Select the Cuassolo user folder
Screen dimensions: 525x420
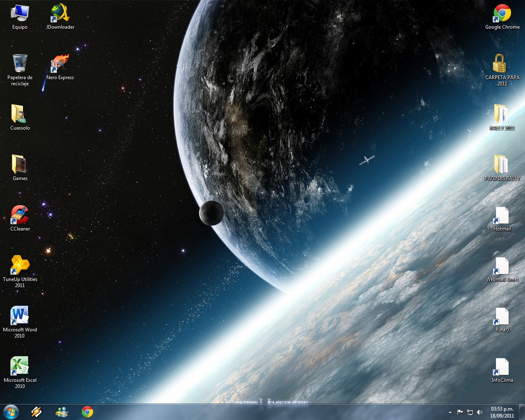pos(20,114)
